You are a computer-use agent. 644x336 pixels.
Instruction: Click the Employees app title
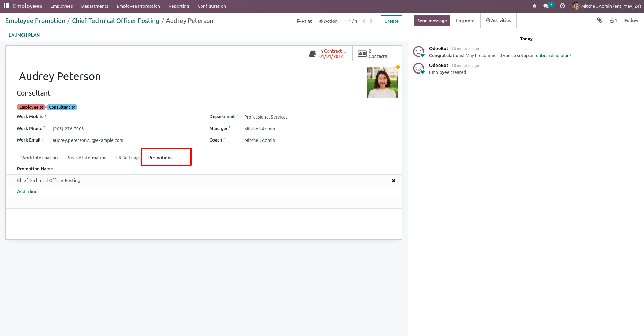(x=27, y=6)
